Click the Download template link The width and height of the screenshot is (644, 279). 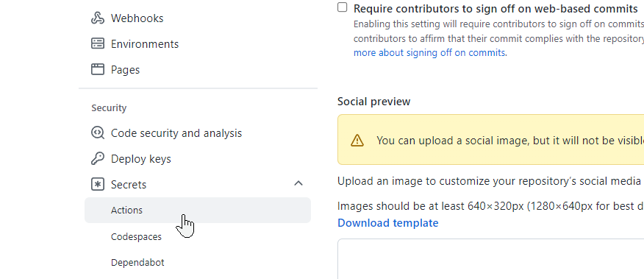(387, 223)
